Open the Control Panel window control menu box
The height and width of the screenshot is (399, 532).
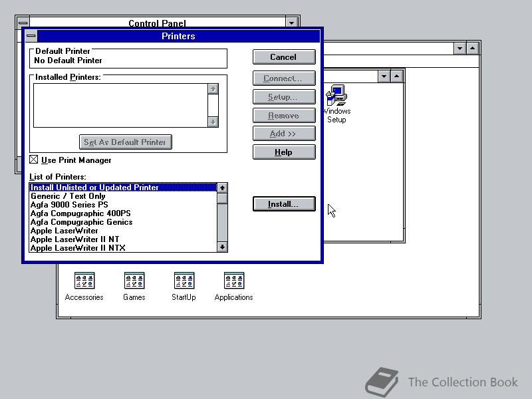tap(23, 23)
